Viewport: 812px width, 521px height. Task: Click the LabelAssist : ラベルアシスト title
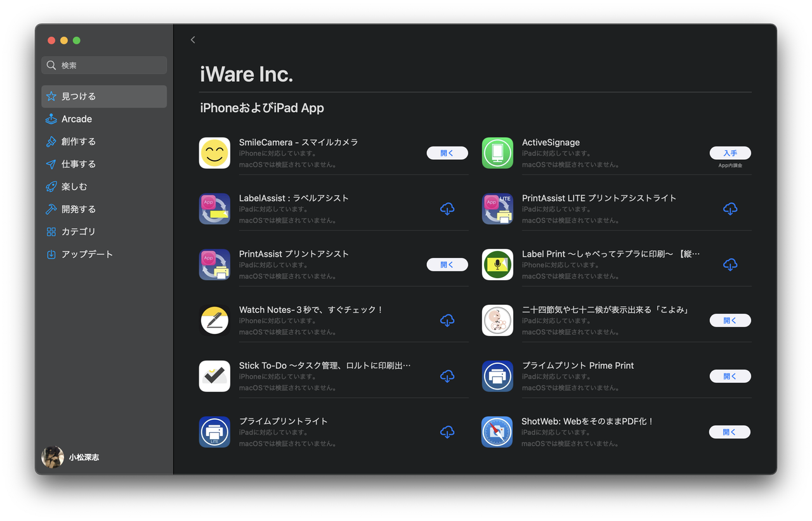point(294,198)
